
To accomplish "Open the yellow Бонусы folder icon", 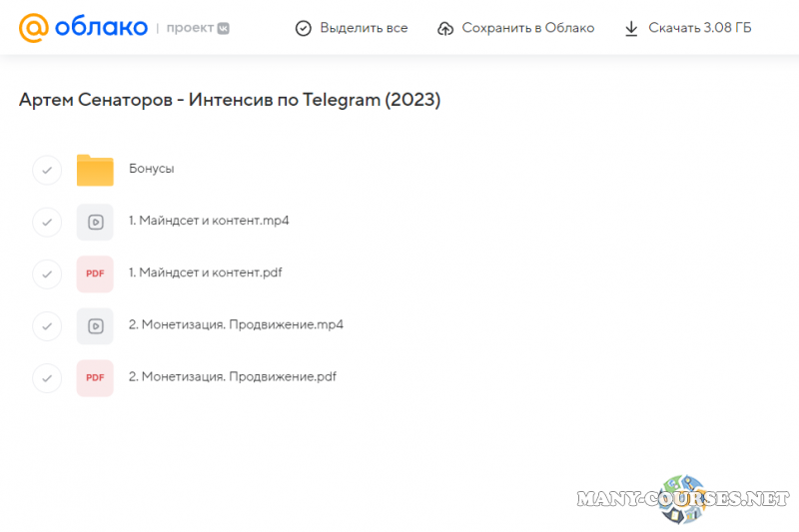I will click(95, 170).
